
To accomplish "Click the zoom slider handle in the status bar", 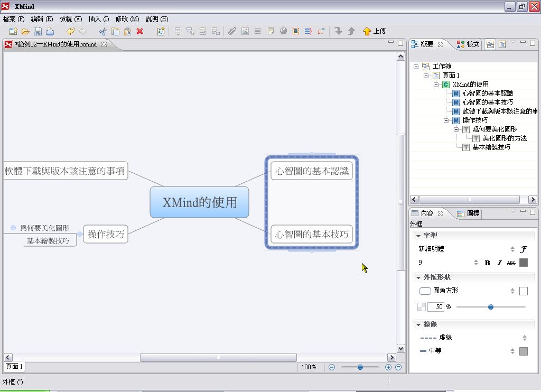I will pyautogui.click(x=360, y=367).
